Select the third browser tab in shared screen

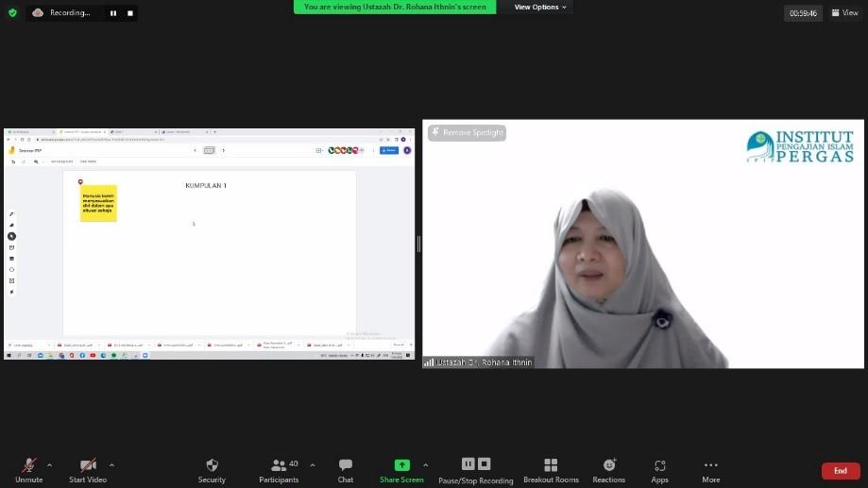(x=133, y=132)
